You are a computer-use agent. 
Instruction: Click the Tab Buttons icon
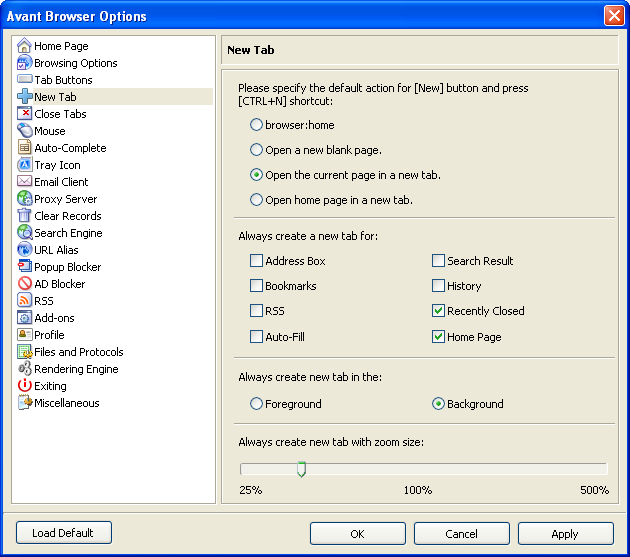[24, 79]
